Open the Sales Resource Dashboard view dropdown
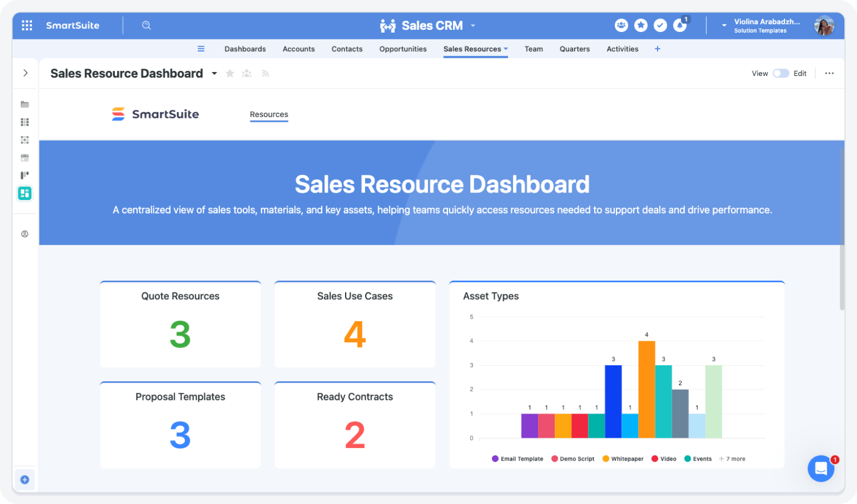This screenshot has width=857, height=504. pos(214,73)
